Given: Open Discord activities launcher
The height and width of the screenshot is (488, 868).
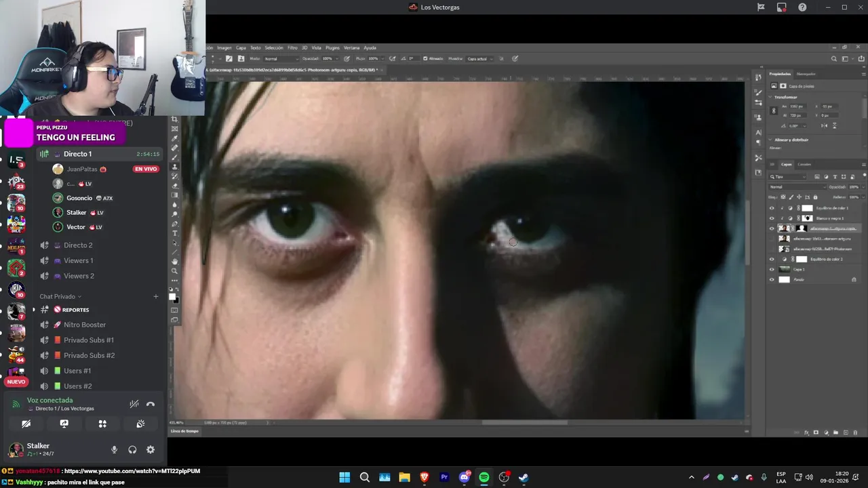Looking at the screenshot, I should [x=102, y=424].
